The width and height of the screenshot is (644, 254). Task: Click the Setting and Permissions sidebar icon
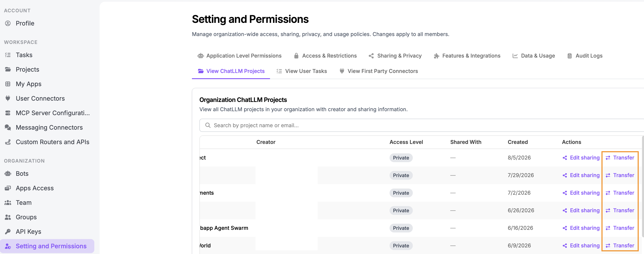8,246
